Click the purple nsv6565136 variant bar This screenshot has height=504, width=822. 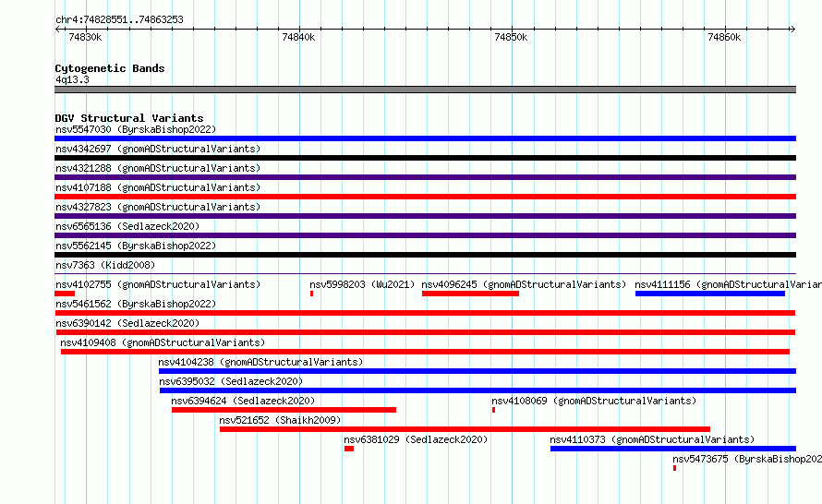425,235
